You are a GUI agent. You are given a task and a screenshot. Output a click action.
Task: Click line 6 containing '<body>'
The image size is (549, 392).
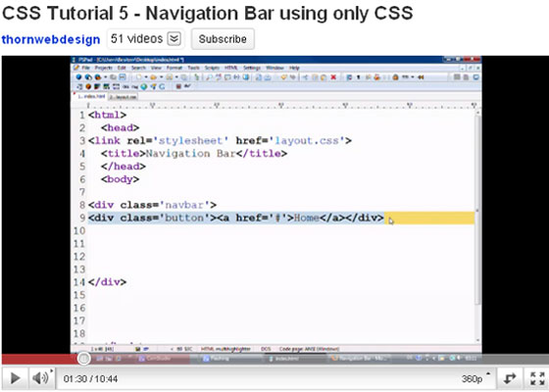(120, 179)
